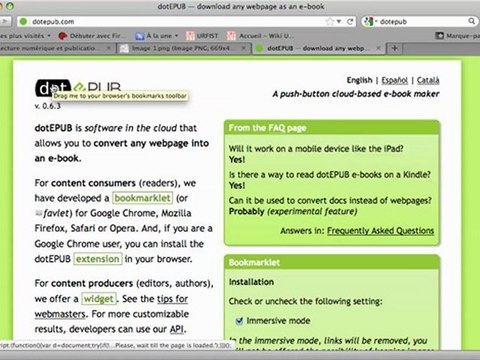Switch page language to Español
This screenshot has height=360, width=480.
tap(395, 80)
